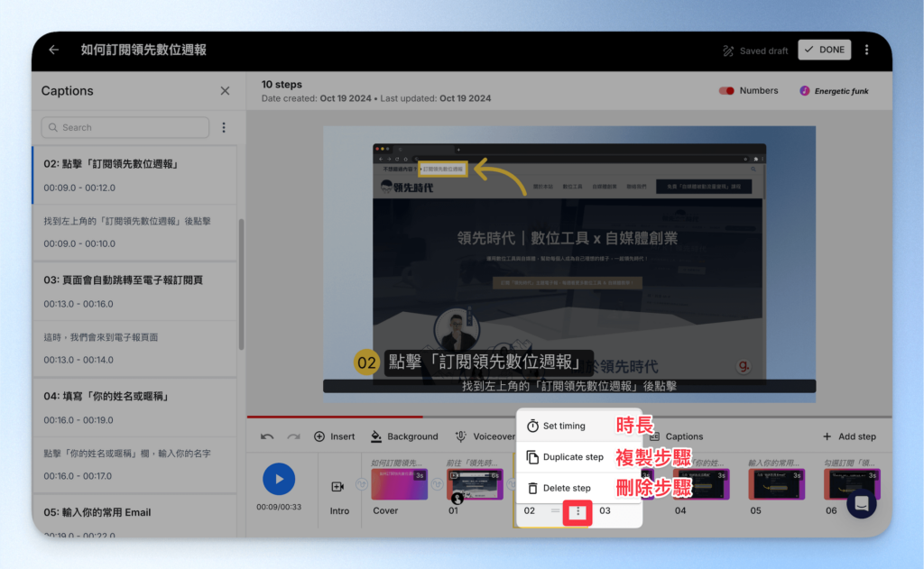Click the step 03 label in timeline
Viewport: 924px width, 569px height.
605,510
